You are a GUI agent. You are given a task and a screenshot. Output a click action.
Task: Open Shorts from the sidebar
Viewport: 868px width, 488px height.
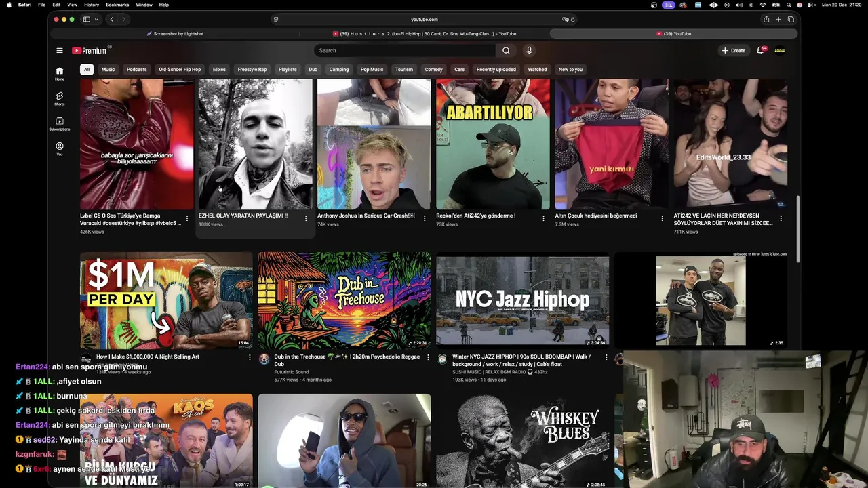click(60, 98)
